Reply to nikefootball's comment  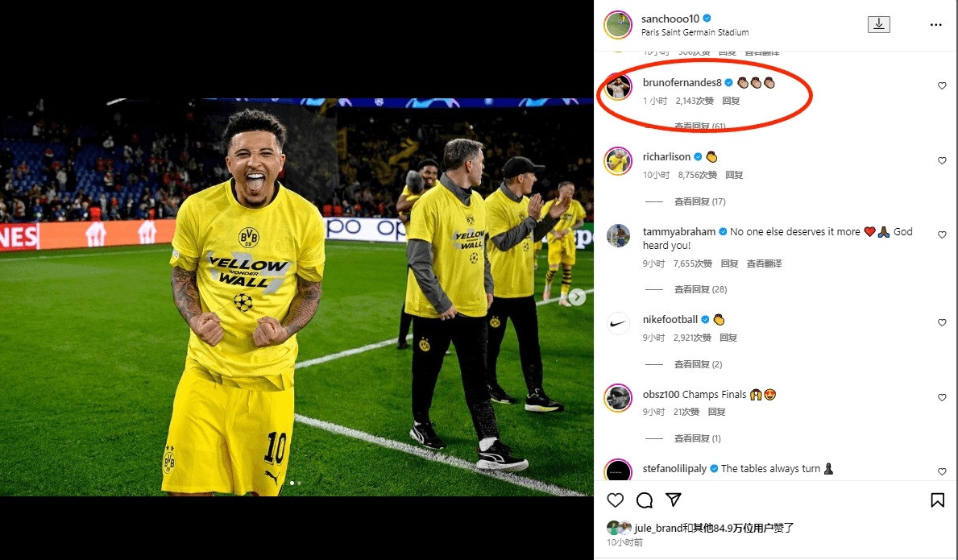click(x=728, y=338)
